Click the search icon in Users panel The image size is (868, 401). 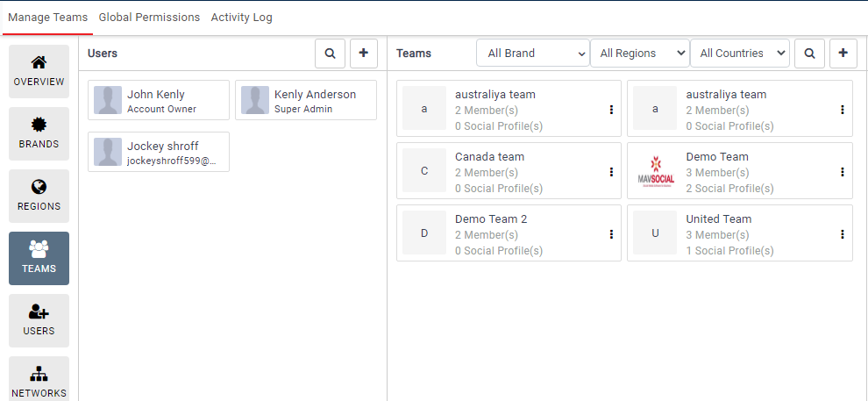point(330,54)
